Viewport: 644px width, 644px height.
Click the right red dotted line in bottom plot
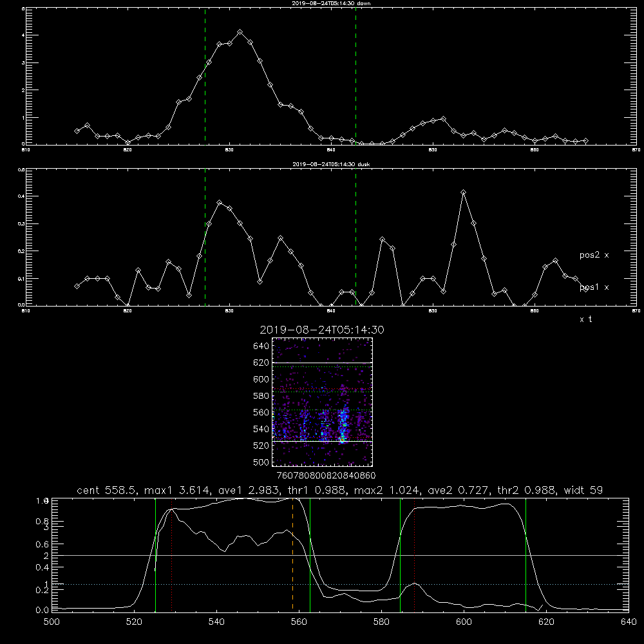pyautogui.click(x=414, y=555)
